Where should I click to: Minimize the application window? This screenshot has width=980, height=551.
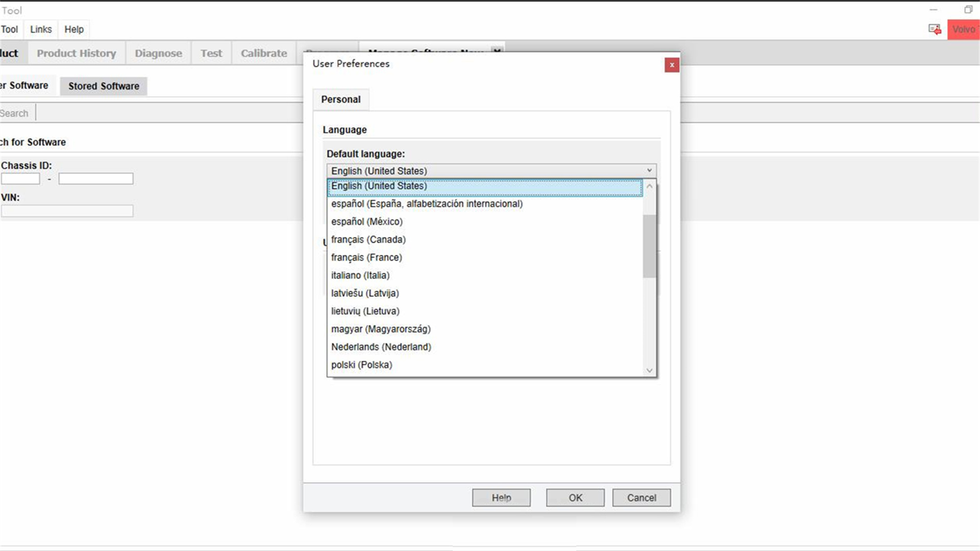click(x=934, y=10)
